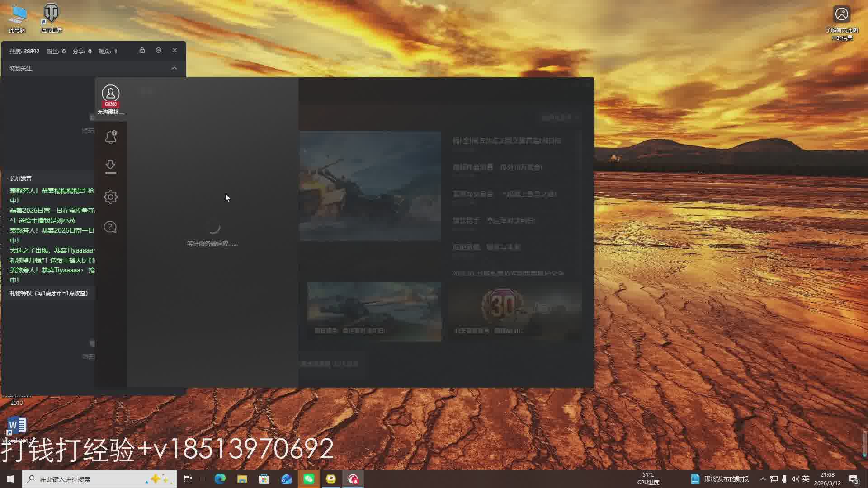Screen dimensions: 868x488
Task: Open Microsoft Edge from the taskbar
Action: [x=220, y=479]
